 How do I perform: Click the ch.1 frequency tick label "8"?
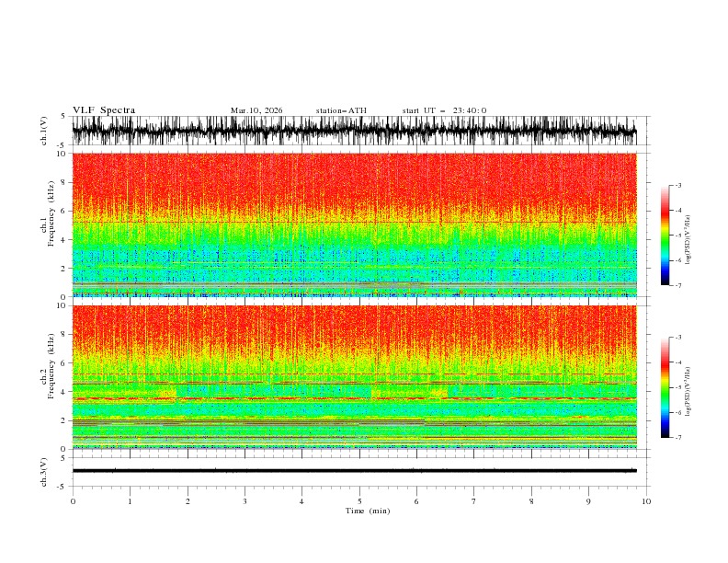[x=63, y=182]
